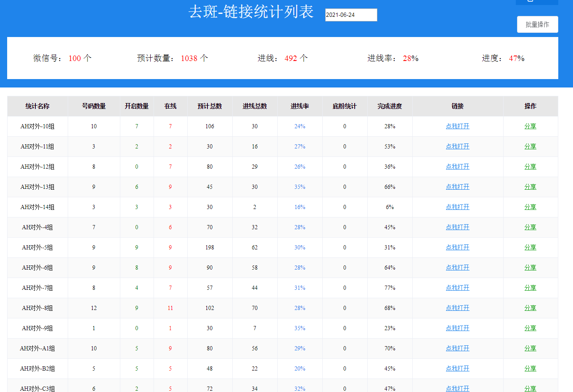Click the 进度 47% summary
This screenshot has height=392, width=573.
(x=503, y=58)
